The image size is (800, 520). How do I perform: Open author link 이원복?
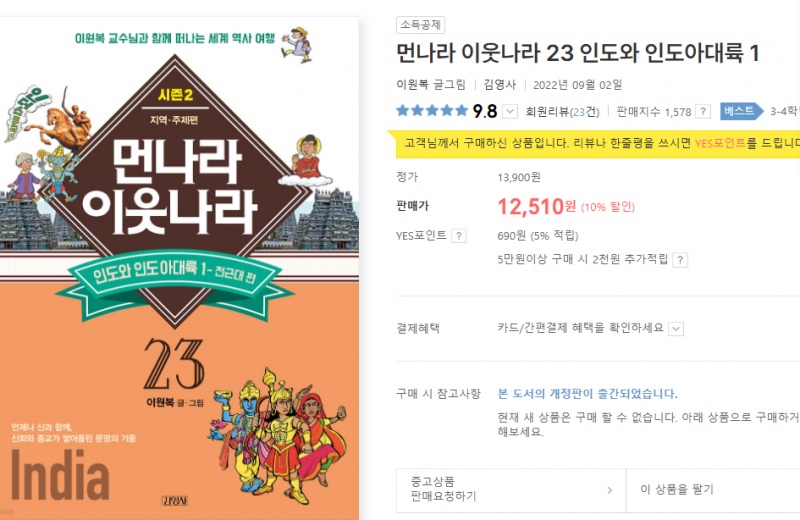point(412,85)
